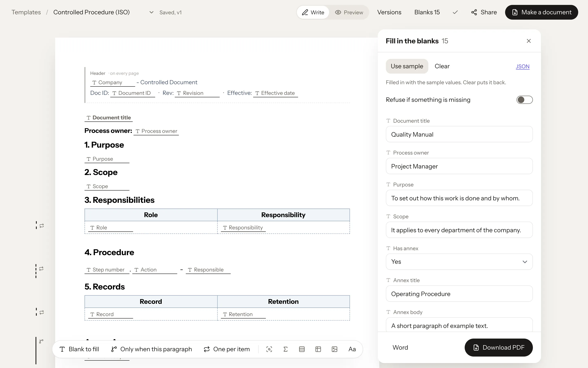Click Download PDF button
Screen dimensions: 588x368
498,348
